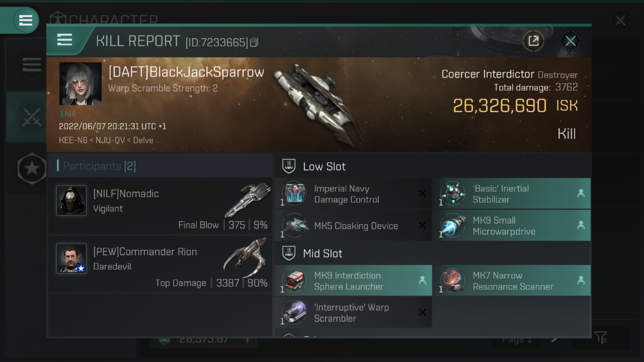Toggle destroyed status on Interruptive Warp Scrambler

(x=422, y=312)
